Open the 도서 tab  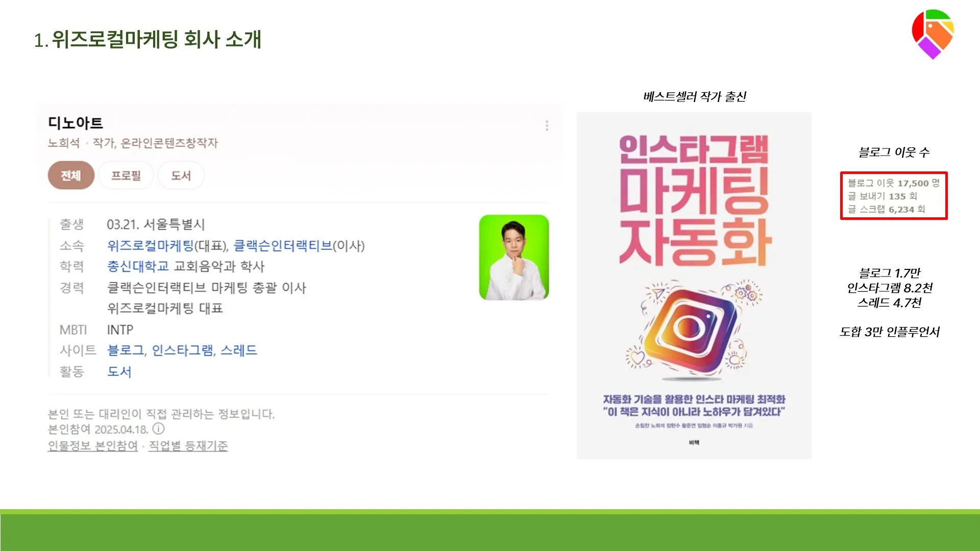pos(181,176)
